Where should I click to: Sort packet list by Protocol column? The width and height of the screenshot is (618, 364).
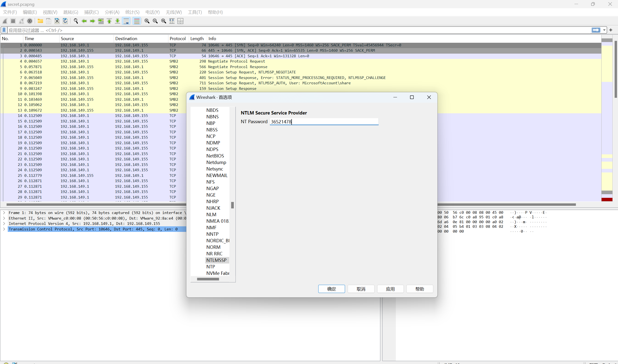(x=178, y=38)
